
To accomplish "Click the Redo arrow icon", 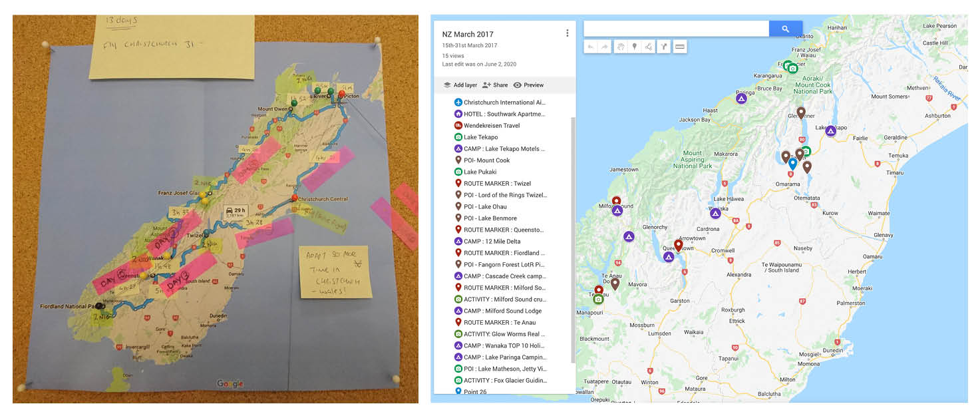I will point(605,46).
